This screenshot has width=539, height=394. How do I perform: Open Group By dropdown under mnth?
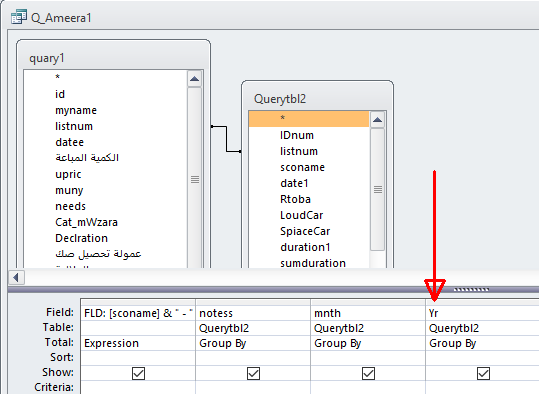368,343
